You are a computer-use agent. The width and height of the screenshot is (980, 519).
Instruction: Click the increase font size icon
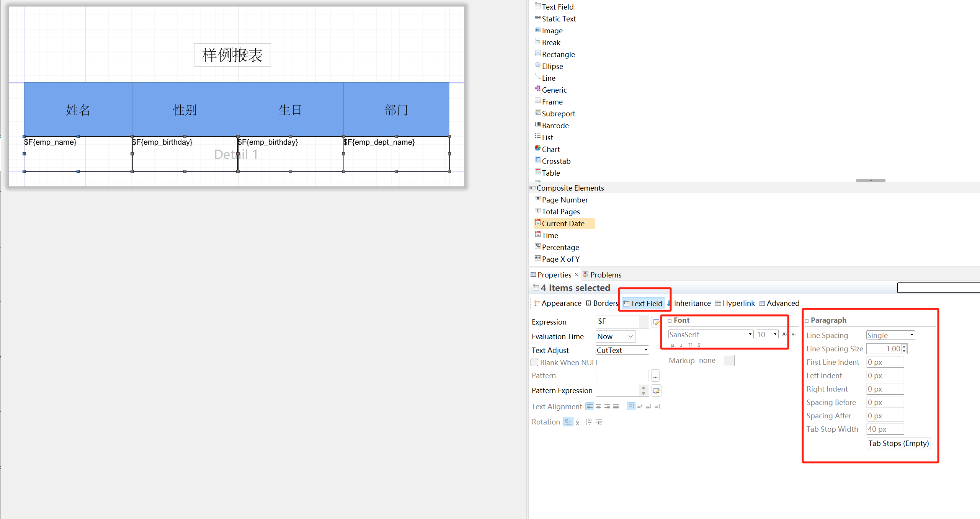784,335
